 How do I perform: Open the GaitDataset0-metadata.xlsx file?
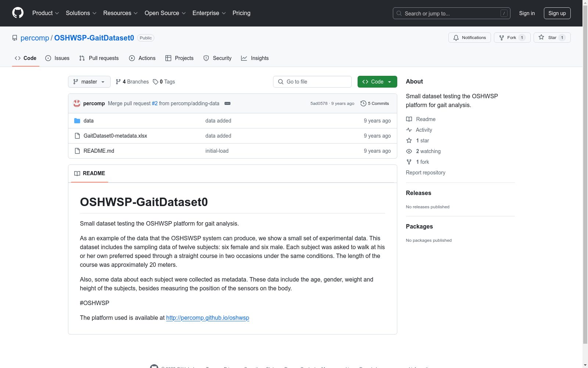pos(115,136)
